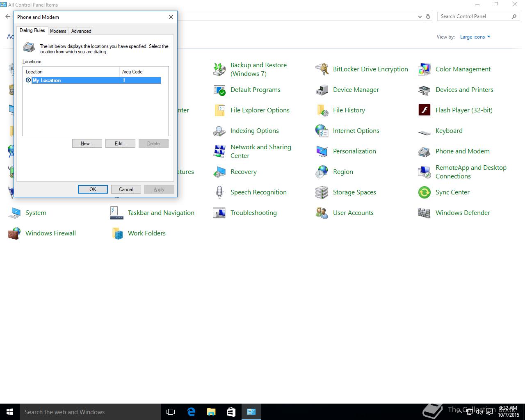Open the Personalization icon

click(x=322, y=151)
